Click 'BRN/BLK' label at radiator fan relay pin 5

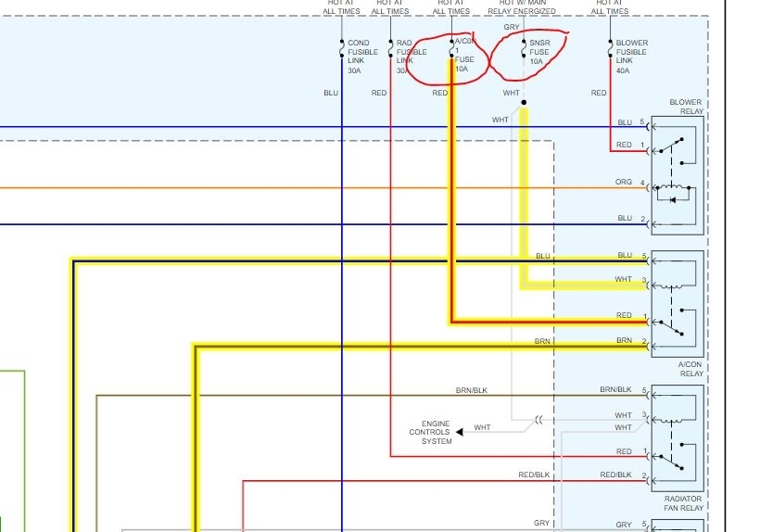[x=615, y=389]
